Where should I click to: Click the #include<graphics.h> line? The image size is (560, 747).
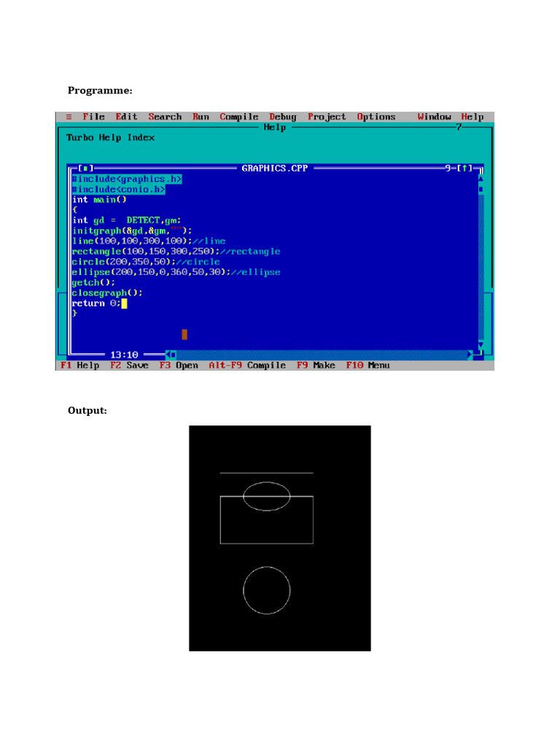(x=127, y=179)
